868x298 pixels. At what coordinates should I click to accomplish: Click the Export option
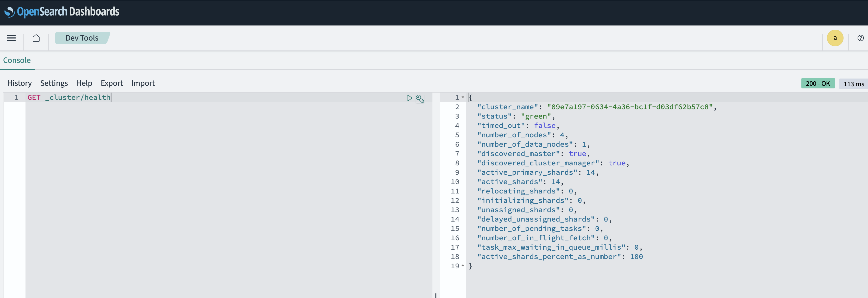click(x=112, y=83)
